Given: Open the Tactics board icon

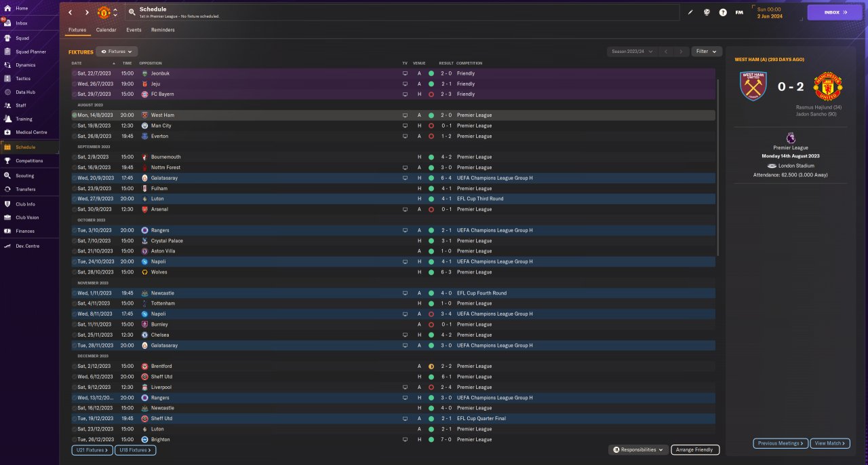Looking at the screenshot, I should point(7,79).
